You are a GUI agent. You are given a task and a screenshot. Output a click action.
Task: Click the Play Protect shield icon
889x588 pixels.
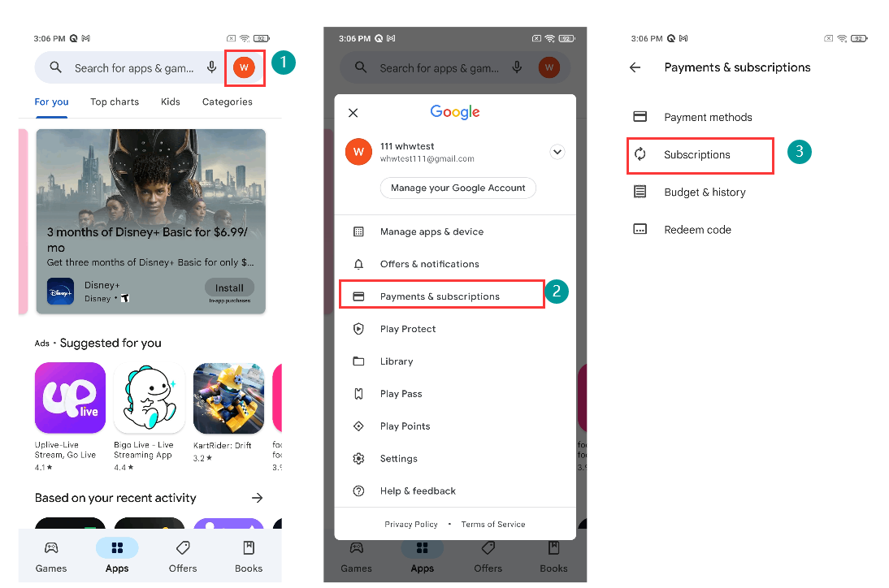(359, 329)
